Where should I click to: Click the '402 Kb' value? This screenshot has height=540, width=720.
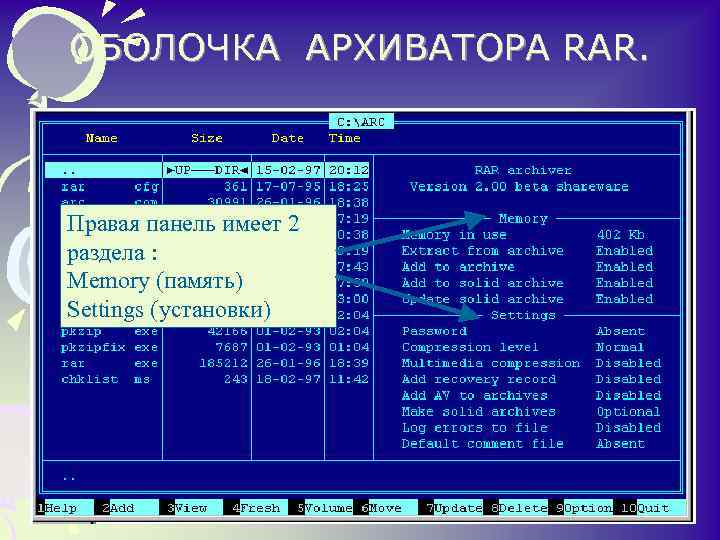click(x=620, y=235)
